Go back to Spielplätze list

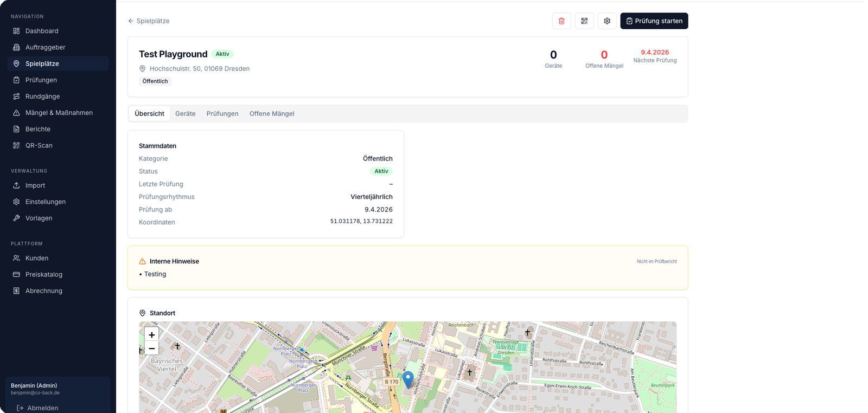point(149,21)
